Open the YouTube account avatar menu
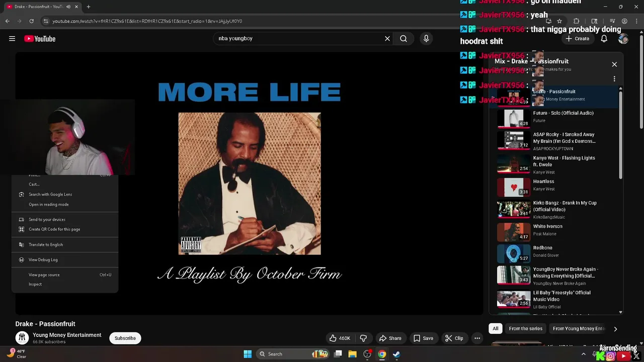The height and width of the screenshot is (362, 644). (x=623, y=39)
